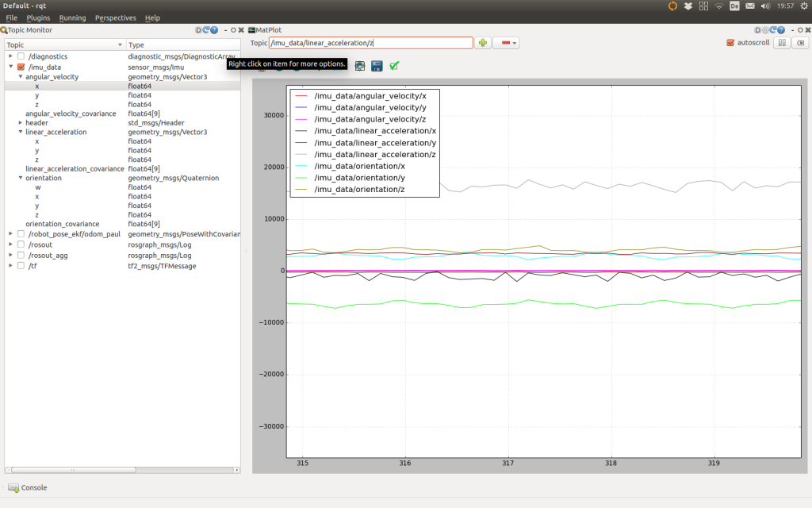Select angular_velocity_covariance row
This screenshot has width=812, height=508.
71,114
